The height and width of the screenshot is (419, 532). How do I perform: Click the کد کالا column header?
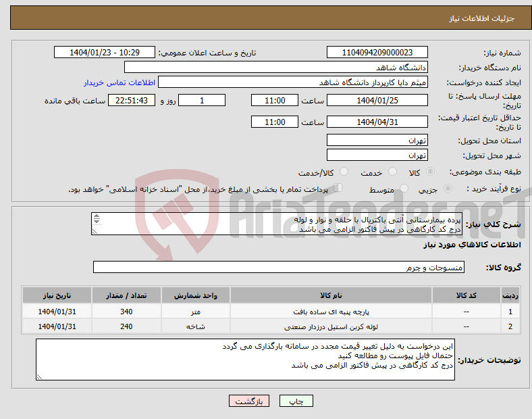pyautogui.click(x=467, y=295)
